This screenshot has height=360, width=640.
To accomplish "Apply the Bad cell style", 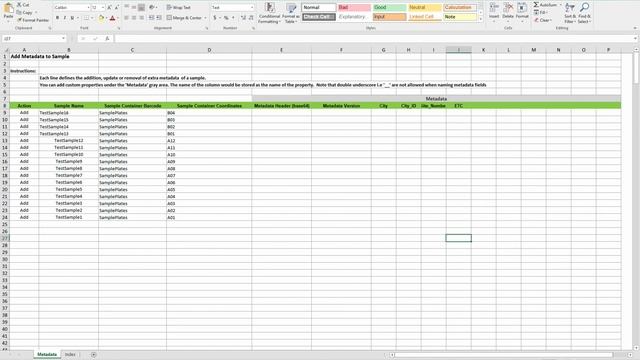I will pyautogui.click(x=354, y=7).
